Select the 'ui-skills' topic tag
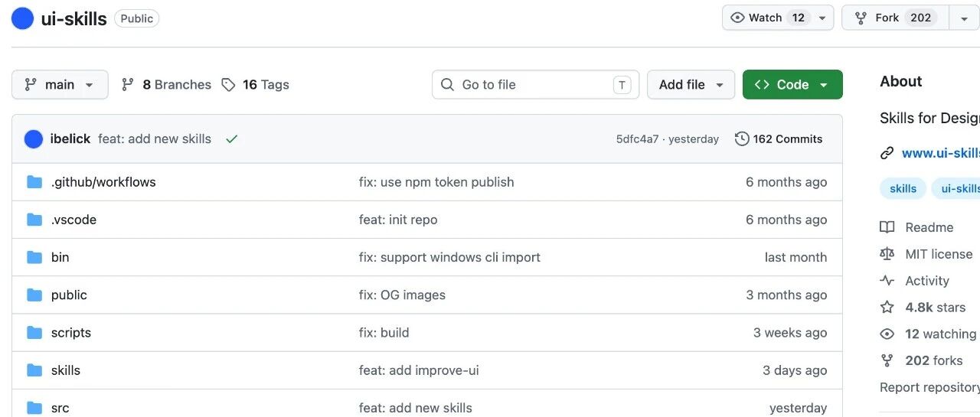The image size is (980, 417). [956, 188]
